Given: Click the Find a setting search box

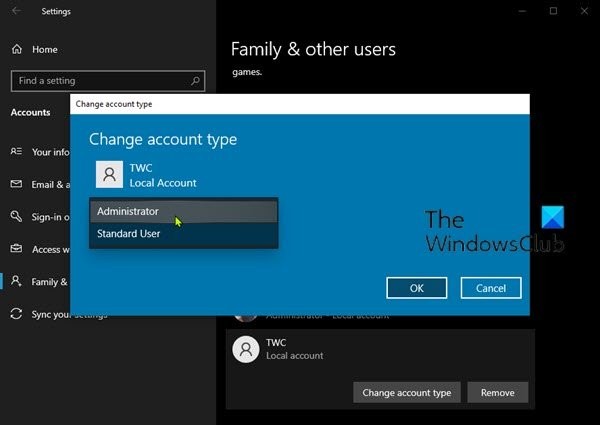Looking at the screenshot, I should click(x=108, y=81).
